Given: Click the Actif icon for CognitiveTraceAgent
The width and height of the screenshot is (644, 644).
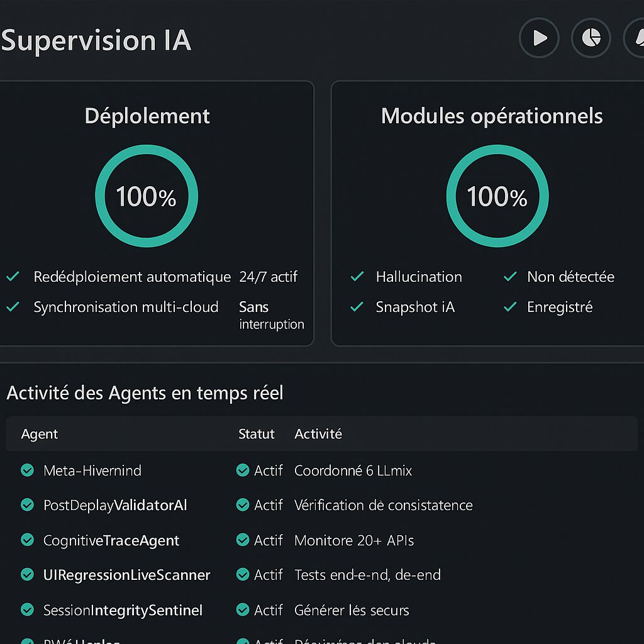Looking at the screenshot, I should click(x=243, y=540).
